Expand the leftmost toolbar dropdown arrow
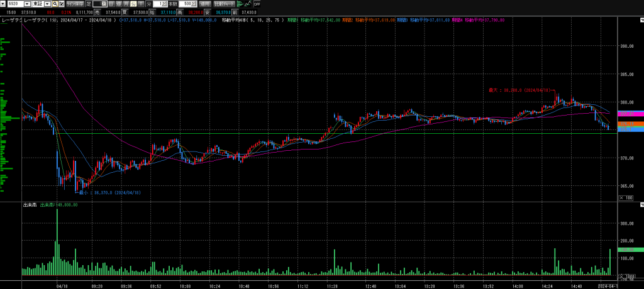Viewport: 644px width, 289px height. (3, 4)
